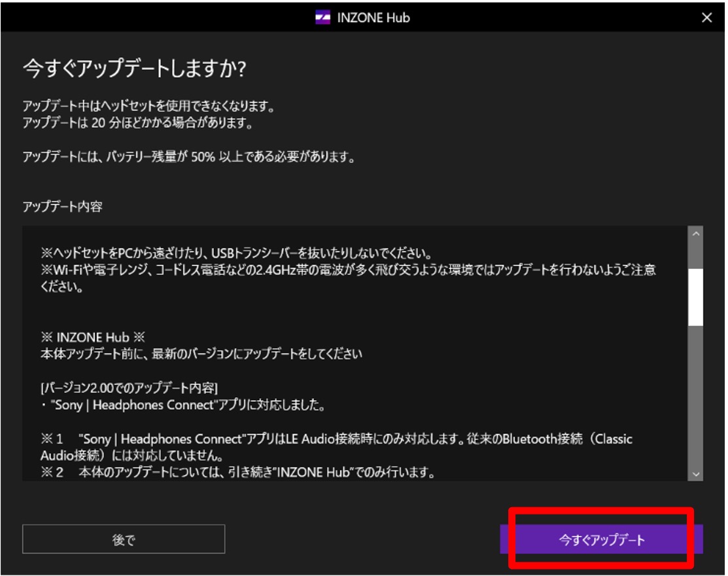Click the battery 50% requirement text
Screen dimensions: 728x576
click(189, 157)
